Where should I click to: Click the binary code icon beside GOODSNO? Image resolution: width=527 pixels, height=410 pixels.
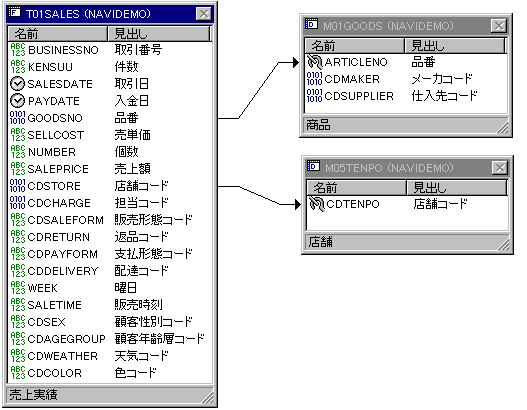coord(18,118)
